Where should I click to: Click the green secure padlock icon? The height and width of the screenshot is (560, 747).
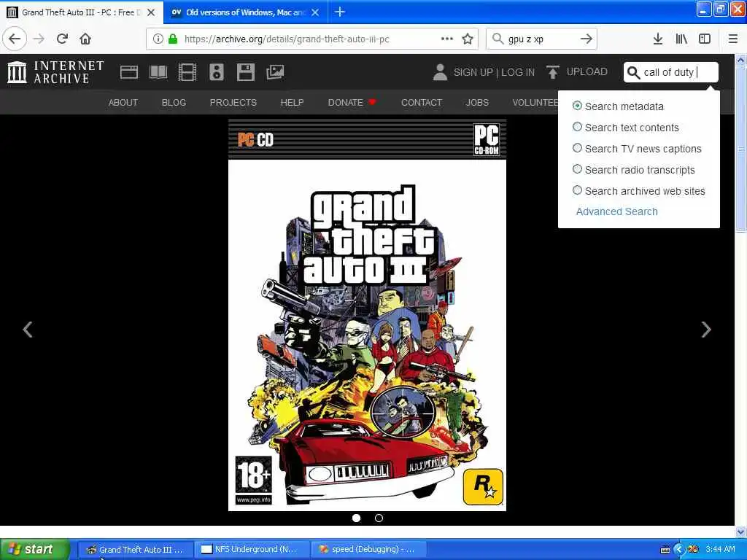point(173,39)
